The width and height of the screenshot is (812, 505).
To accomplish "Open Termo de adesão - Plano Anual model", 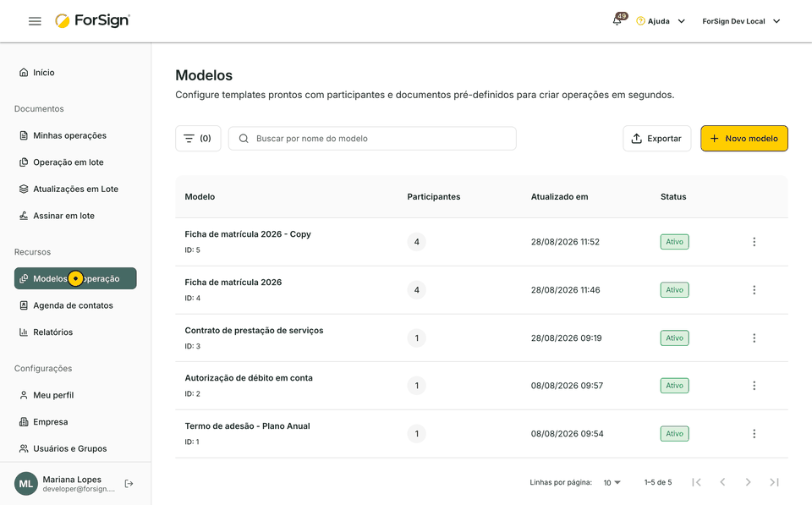I will click(247, 426).
